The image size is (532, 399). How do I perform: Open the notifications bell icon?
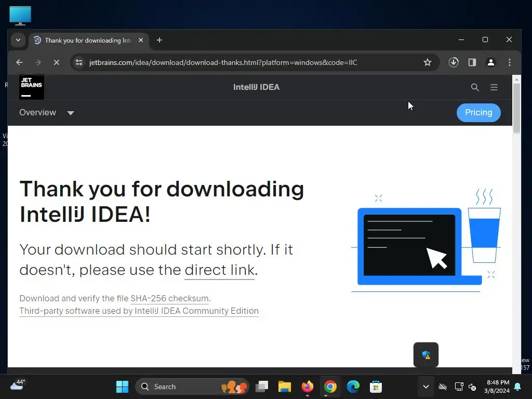pos(518,387)
